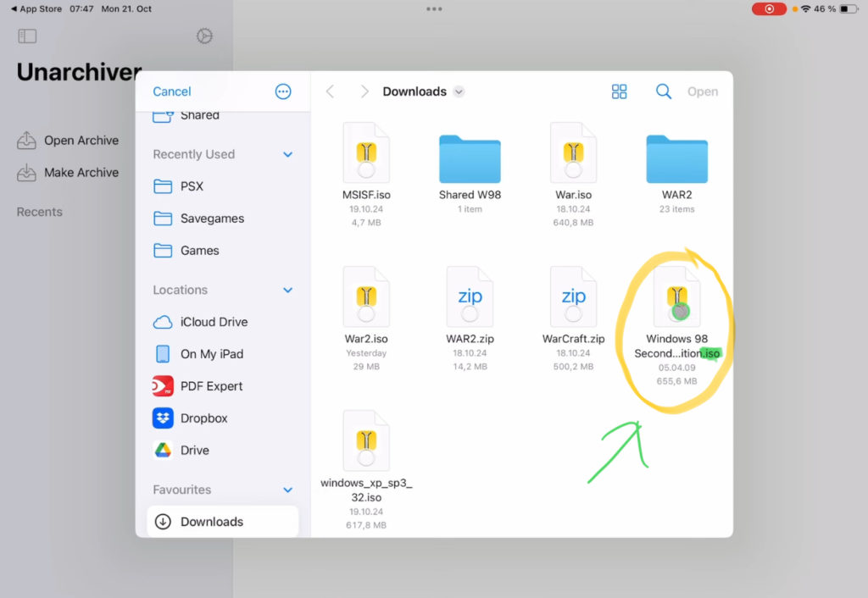Click the War2.iso file name

(366, 339)
